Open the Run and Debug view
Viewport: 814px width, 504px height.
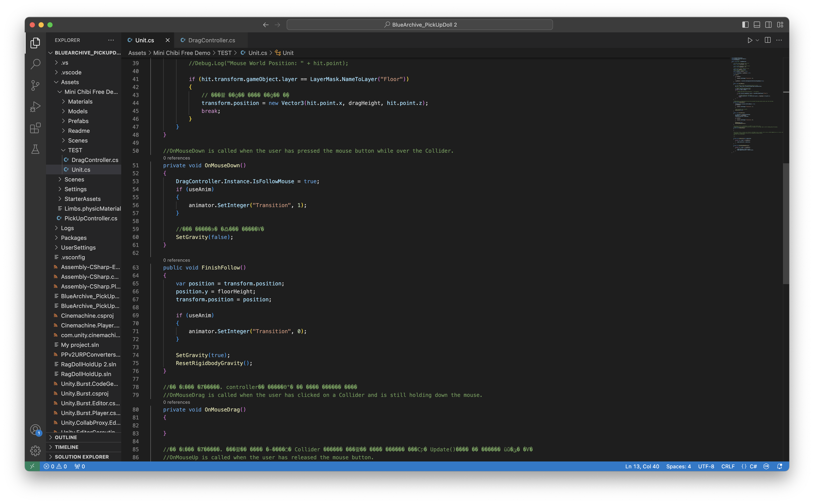point(35,107)
